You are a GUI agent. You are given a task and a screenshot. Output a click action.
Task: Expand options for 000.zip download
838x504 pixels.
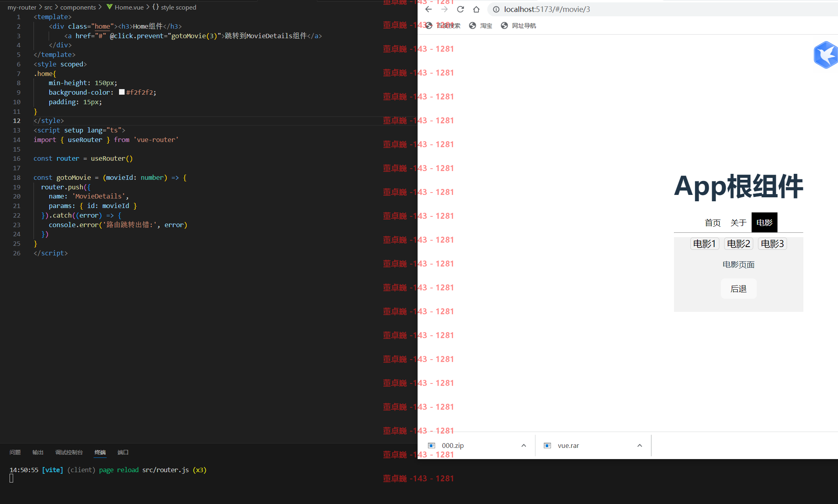[524, 446]
